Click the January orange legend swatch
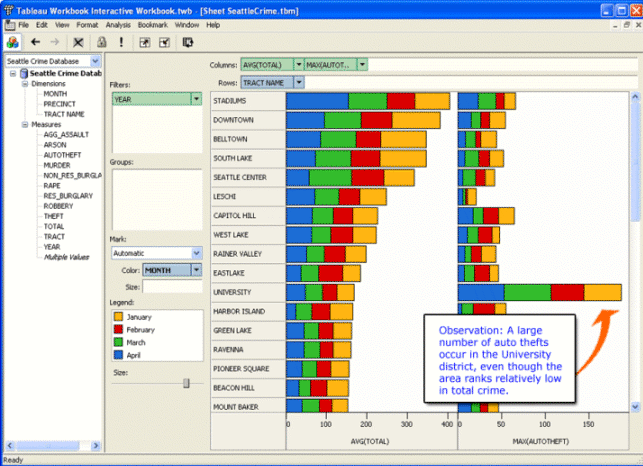Viewport: 643px width, 466px height. 118,316
